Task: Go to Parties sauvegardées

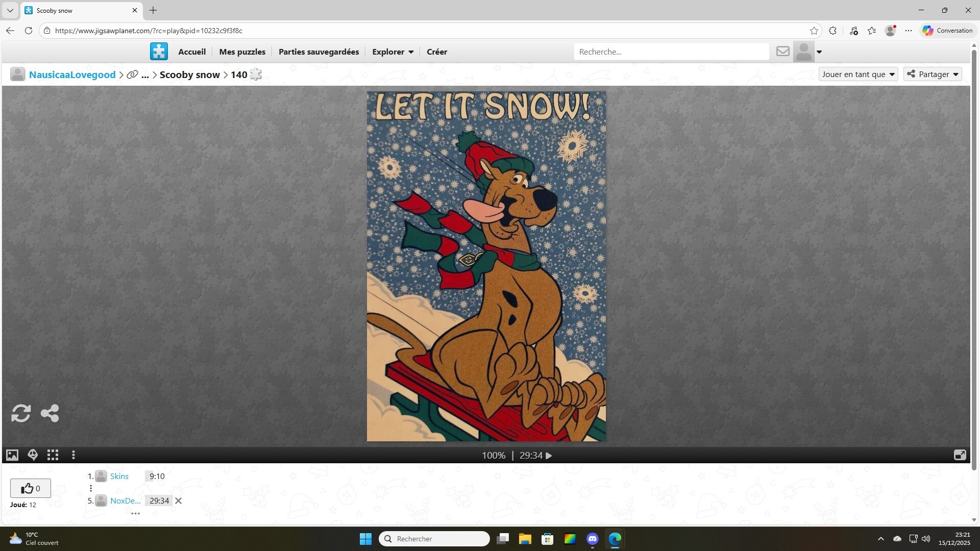Action: click(x=318, y=52)
